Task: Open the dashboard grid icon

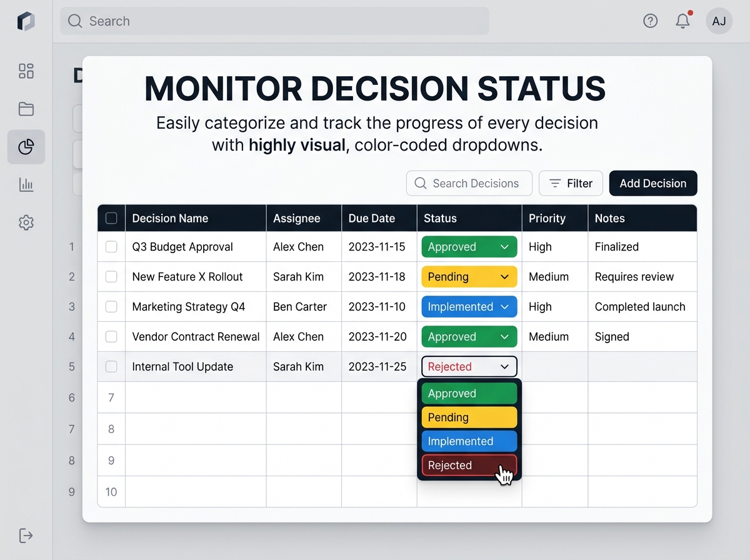Action: pos(26,71)
